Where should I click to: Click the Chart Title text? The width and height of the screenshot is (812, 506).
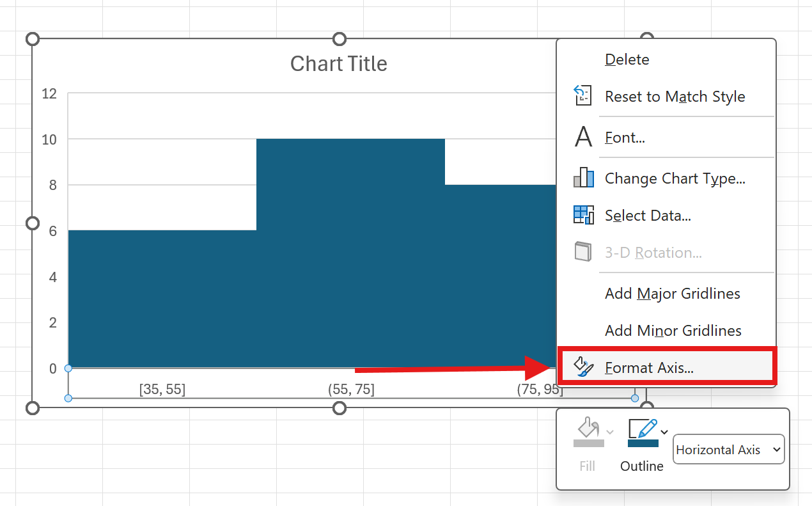pyautogui.click(x=338, y=64)
